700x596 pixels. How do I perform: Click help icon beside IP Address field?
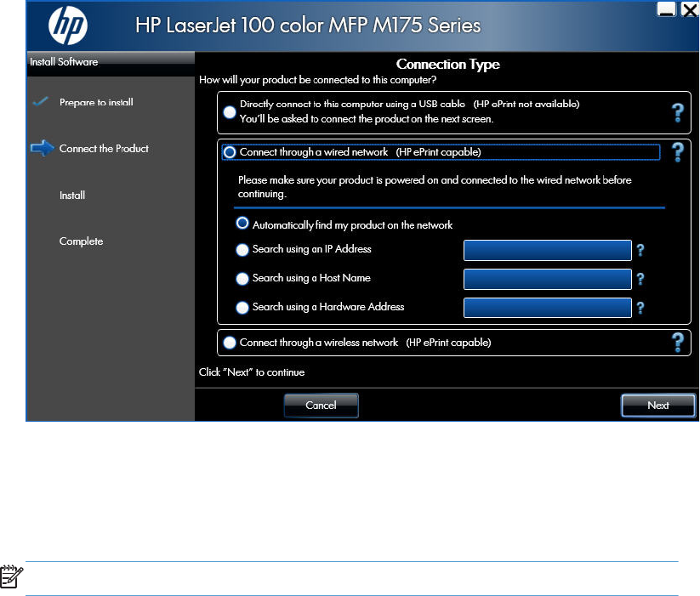click(x=640, y=250)
